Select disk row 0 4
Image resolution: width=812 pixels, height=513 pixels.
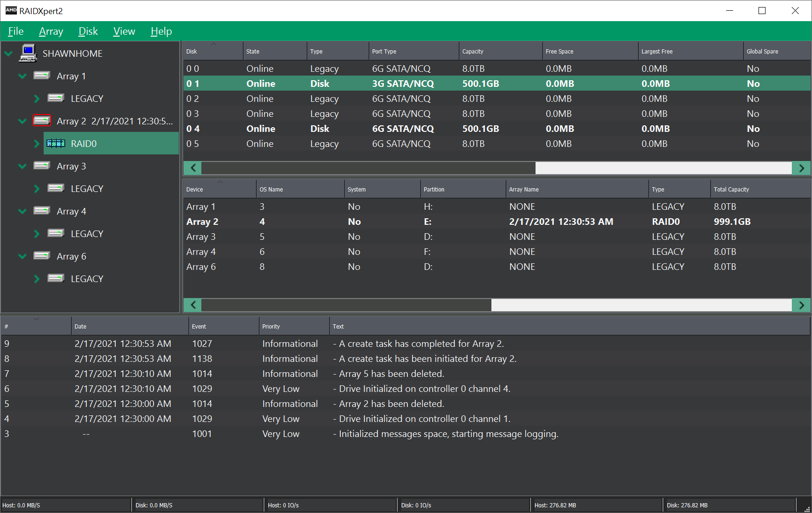pyautogui.click(x=497, y=129)
